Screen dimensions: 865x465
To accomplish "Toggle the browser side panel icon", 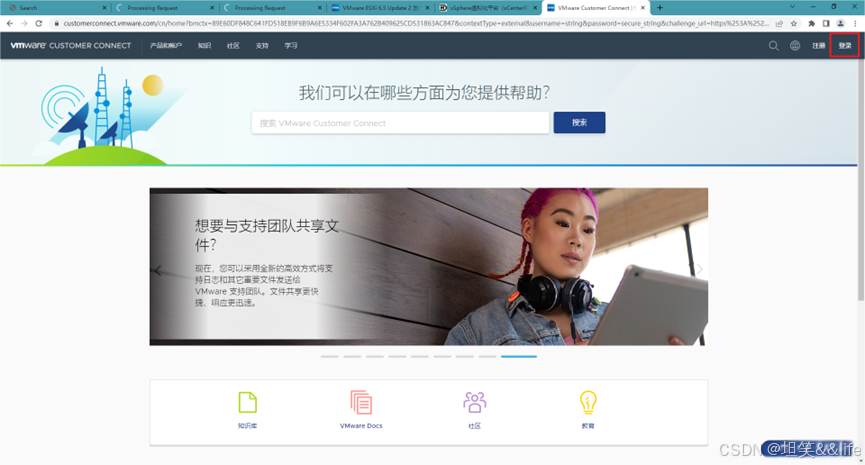I will pyautogui.click(x=826, y=23).
